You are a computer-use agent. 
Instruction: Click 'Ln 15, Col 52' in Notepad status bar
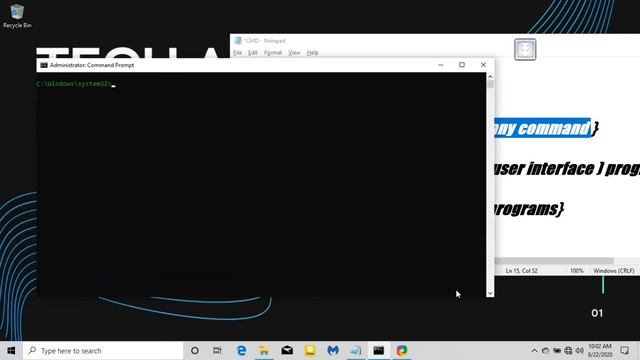point(522,271)
